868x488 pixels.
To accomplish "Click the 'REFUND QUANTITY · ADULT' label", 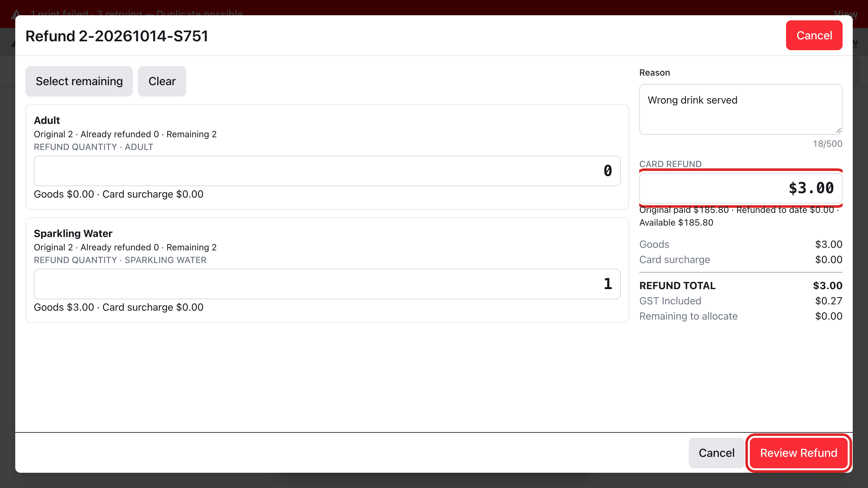I will (94, 147).
